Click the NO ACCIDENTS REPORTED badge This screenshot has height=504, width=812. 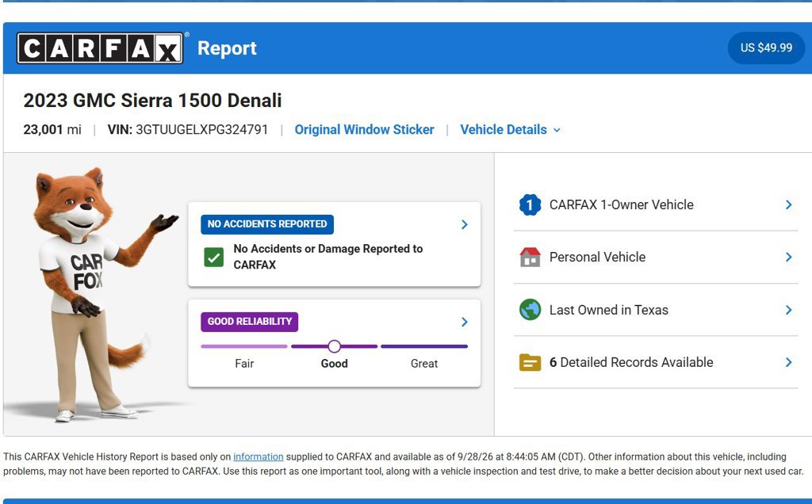pyautogui.click(x=267, y=224)
